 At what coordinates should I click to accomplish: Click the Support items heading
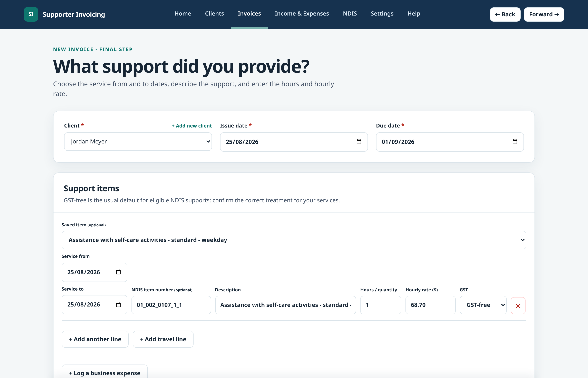(91, 188)
